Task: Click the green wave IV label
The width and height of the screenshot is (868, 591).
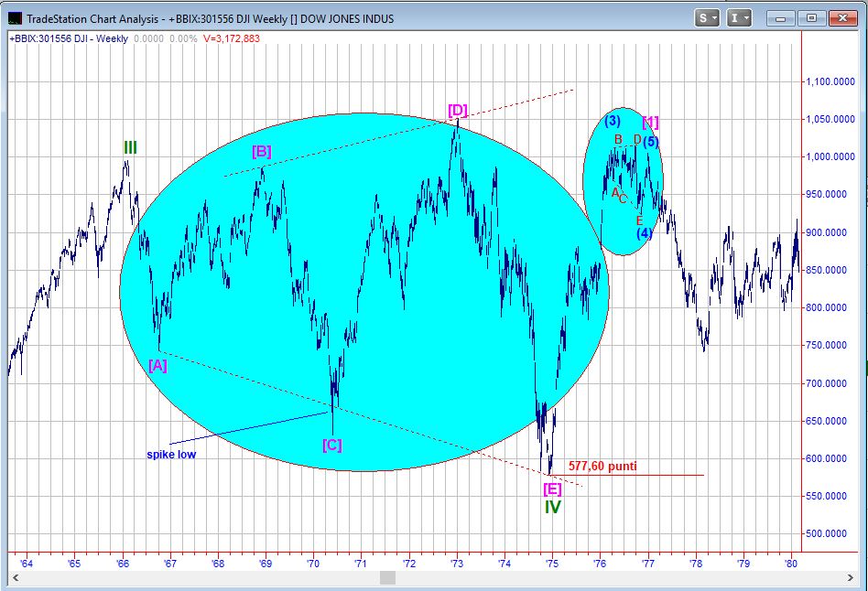Action: tap(552, 507)
